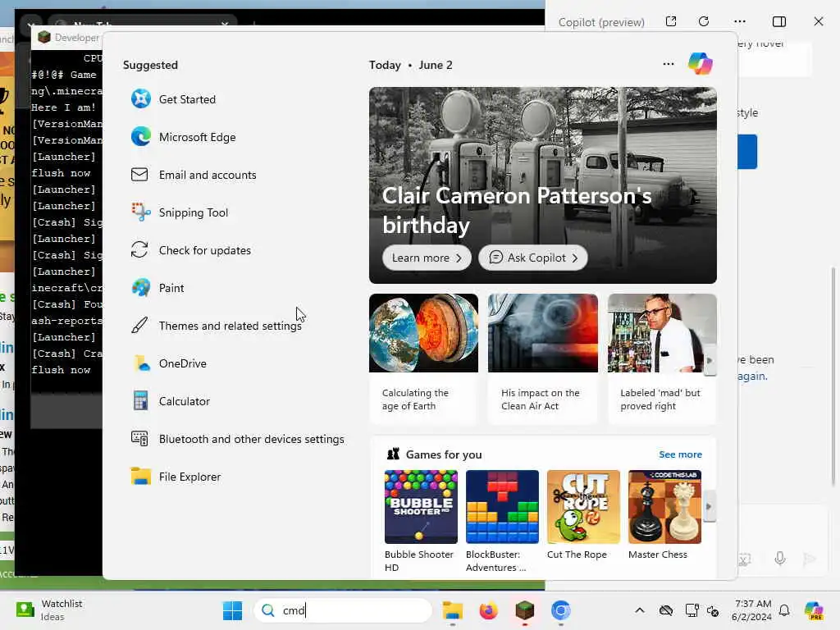
Task: Open Master Chess game
Action: click(x=664, y=515)
